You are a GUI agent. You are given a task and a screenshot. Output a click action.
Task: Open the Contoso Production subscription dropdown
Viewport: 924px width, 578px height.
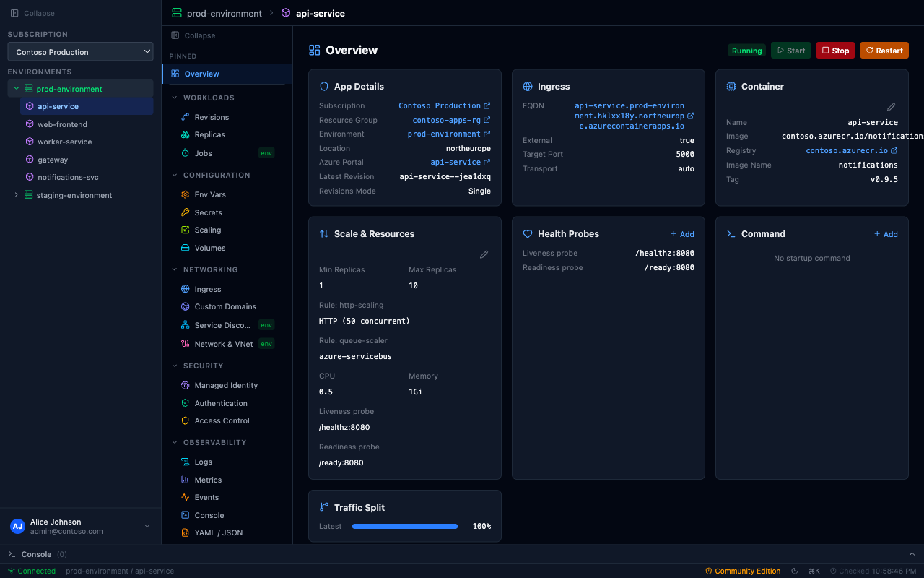point(80,51)
